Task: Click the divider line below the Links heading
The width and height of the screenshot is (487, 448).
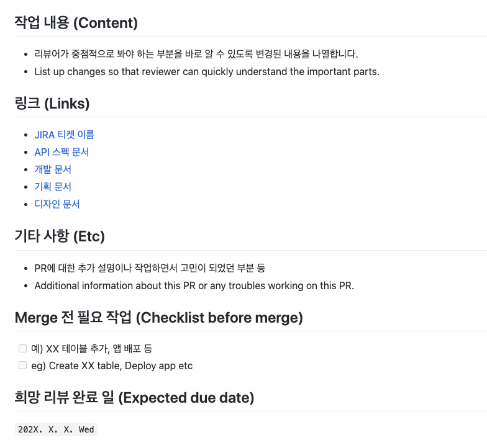Action: pos(251,117)
